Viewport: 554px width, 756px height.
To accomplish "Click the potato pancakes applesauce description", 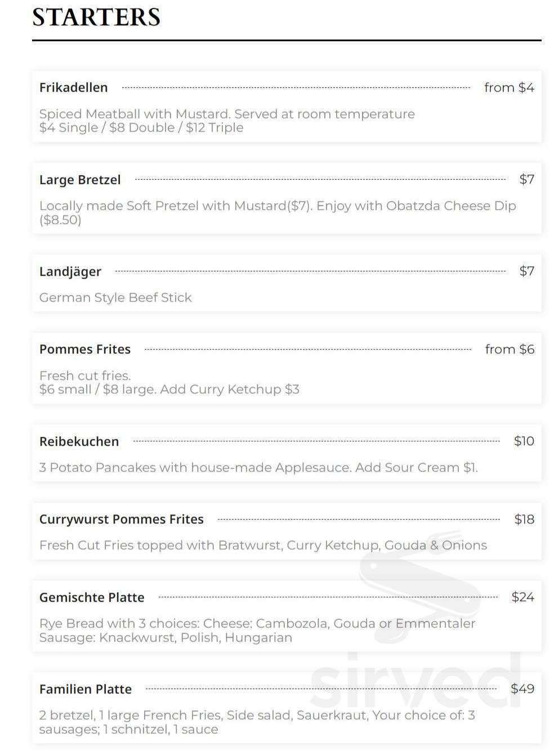I will [258, 467].
